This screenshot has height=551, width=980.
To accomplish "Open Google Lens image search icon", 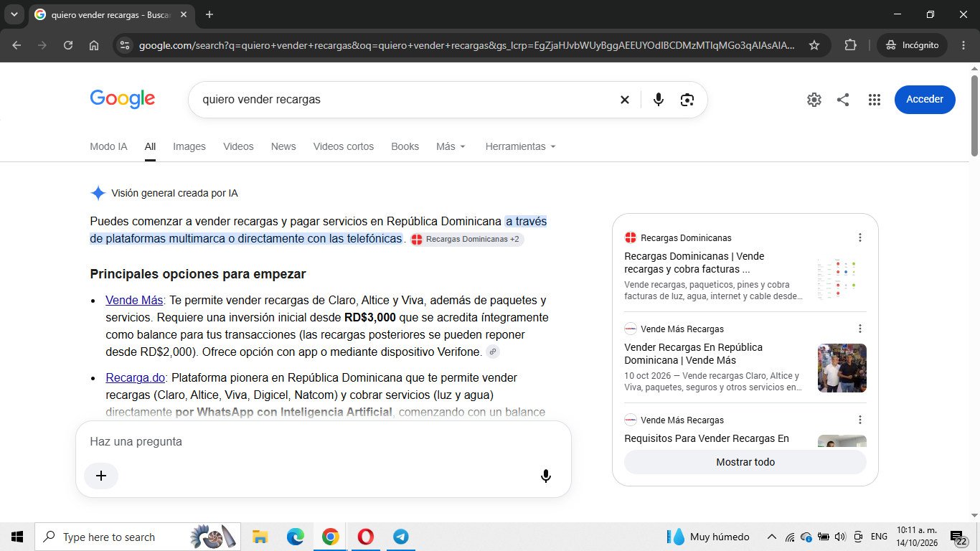I will coord(687,100).
